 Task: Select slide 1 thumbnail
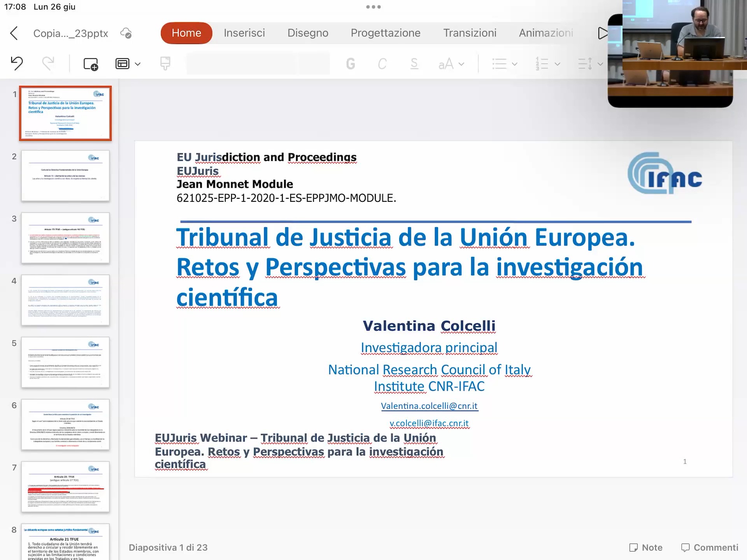(x=65, y=113)
